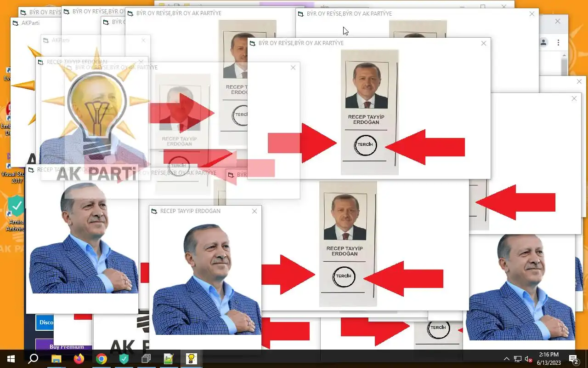588x368 pixels.
Task: Close the Chrome browser window
Action: coord(558,21)
